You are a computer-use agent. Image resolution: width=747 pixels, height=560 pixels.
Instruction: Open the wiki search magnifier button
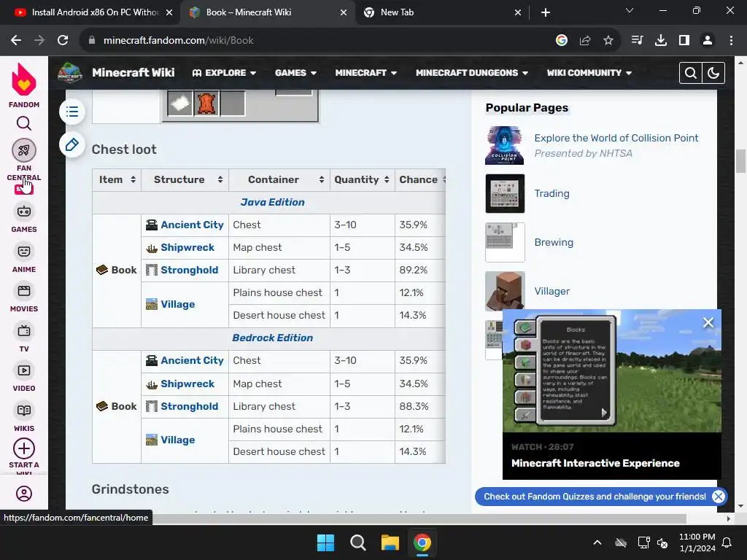pyautogui.click(x=690, y=73)
